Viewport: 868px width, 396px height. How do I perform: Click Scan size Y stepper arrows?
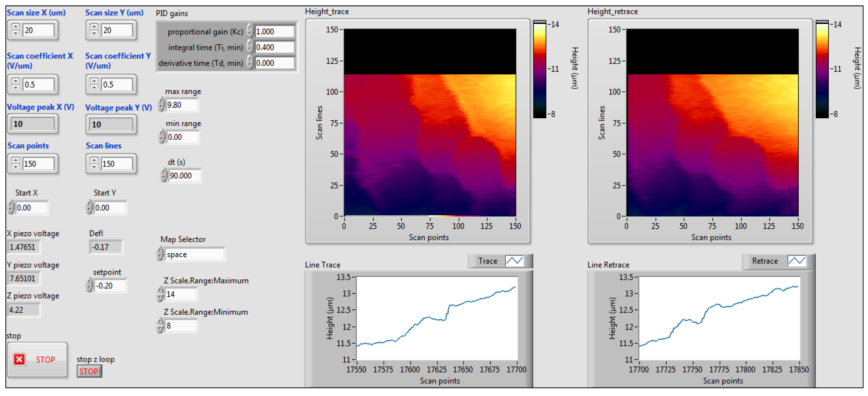[x=94, y=30]
